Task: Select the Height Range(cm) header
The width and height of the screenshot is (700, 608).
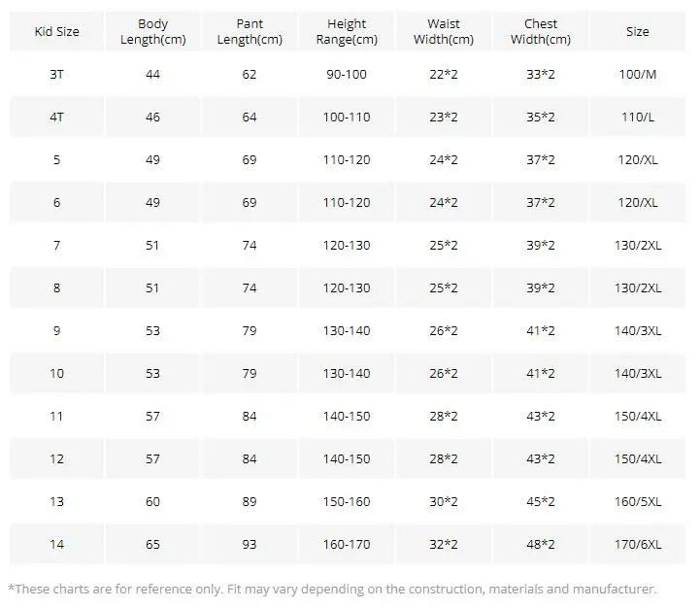Action: tap(347, 32)
